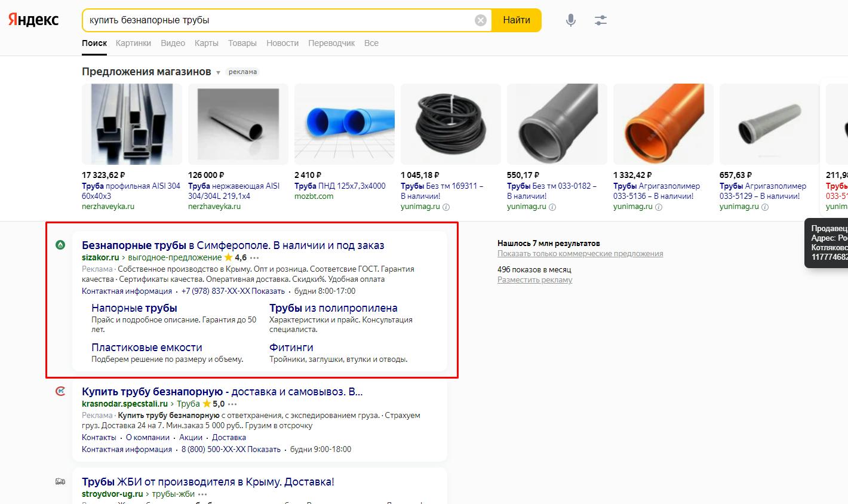Click info icon next to yunimag.ru 1 045,18 ₽
The height and width of the screenshot is (504, 848).
coord(446,207)
